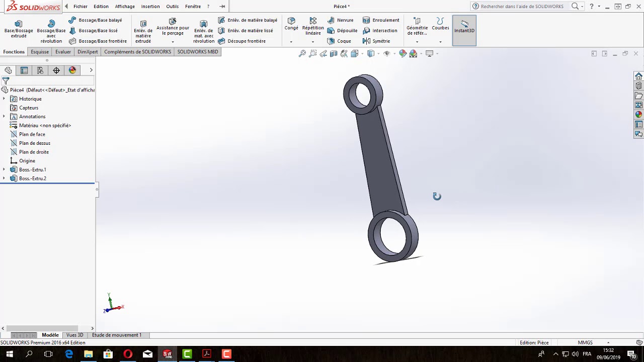Screen dimensions: 644x362
Task: Open DisplayManager panel tab
Action: (72, 70)
